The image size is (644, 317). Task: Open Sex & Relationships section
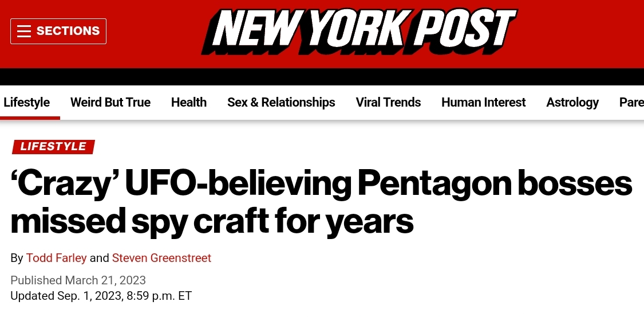(x=281, y=103)
